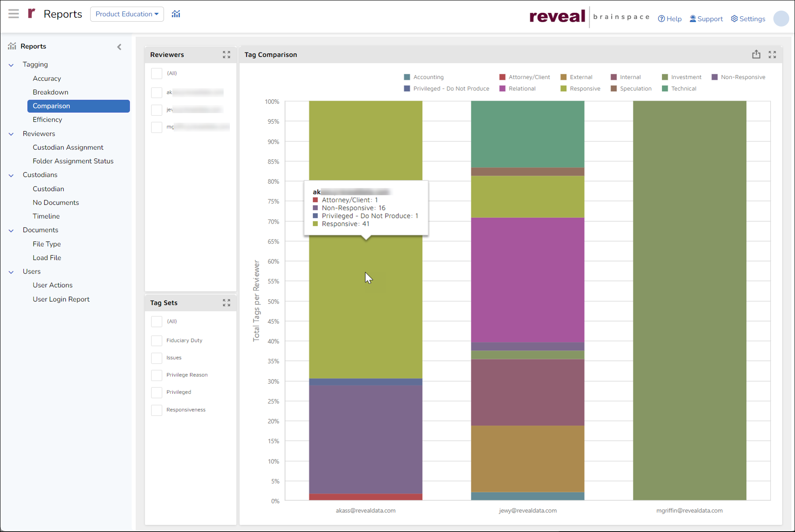The image size is (795, 532).
Task: Collapse the Reports sidebar with arrow
Action: [x=119, y=47]
